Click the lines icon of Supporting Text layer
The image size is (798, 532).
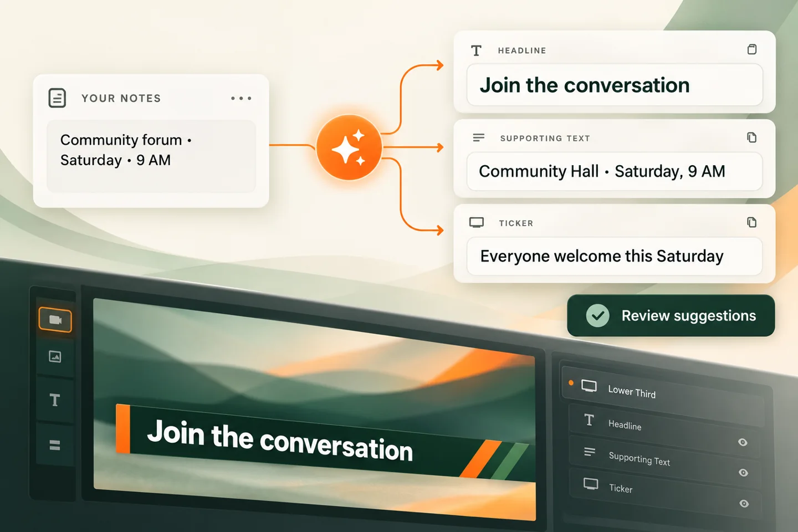590,452
